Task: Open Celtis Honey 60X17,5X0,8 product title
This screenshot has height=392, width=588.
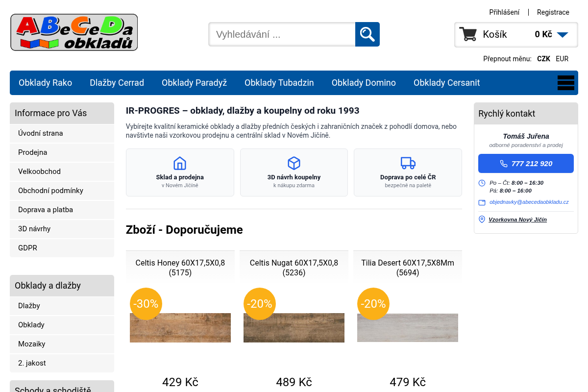Action: (180, 268)
